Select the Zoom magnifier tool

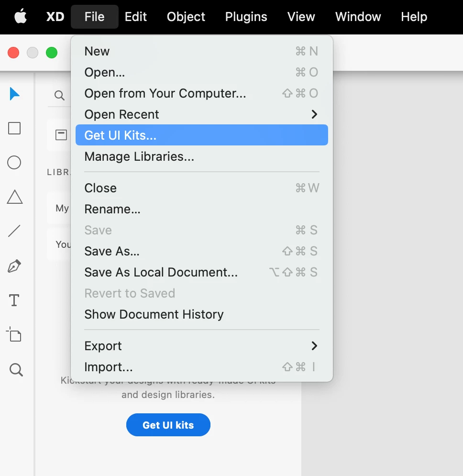[x=16, y=370]
